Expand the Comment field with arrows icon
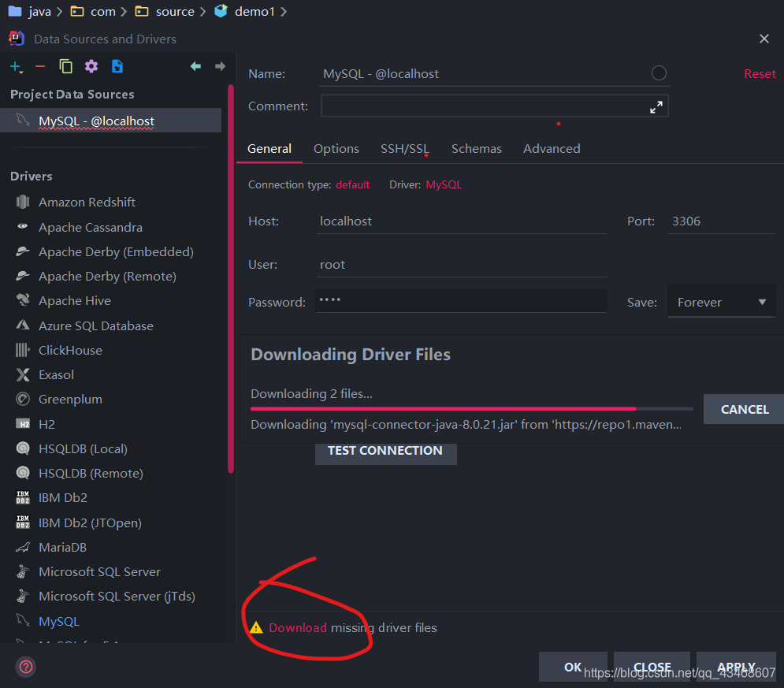The image size is (784, 688). point(656,107)
